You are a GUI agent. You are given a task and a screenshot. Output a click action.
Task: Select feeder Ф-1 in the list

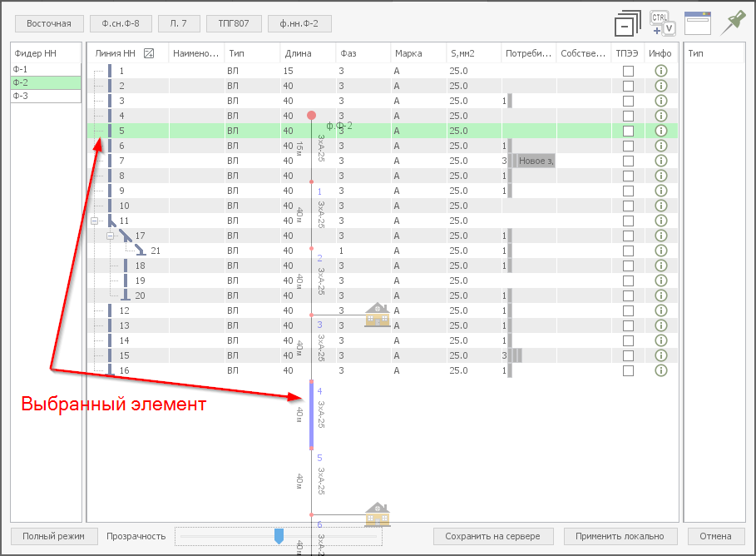46,70
